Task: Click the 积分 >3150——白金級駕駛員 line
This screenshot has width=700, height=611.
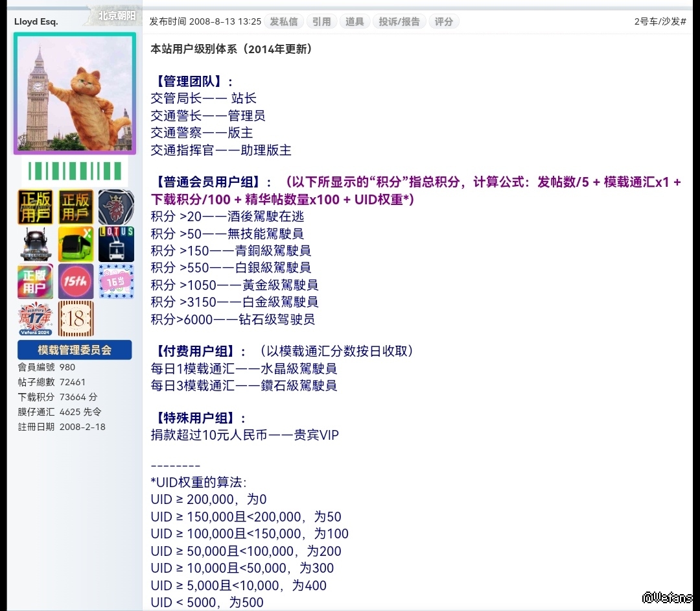Action: (235, 302)
